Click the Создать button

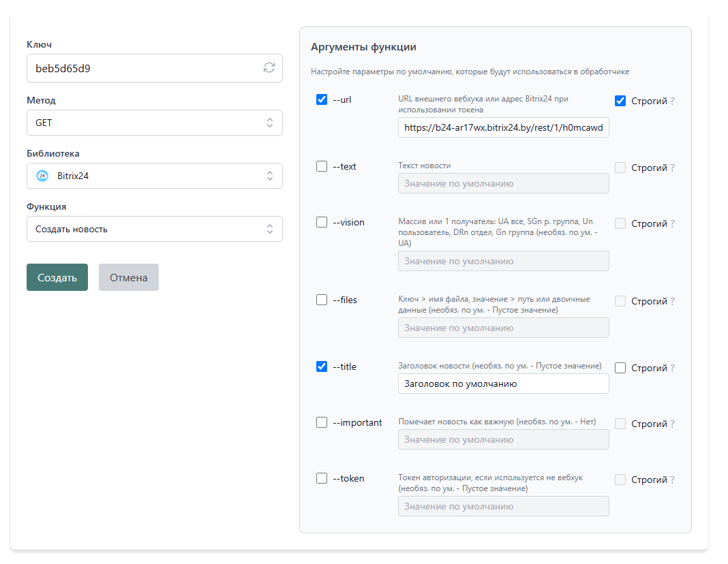point(57,277)
